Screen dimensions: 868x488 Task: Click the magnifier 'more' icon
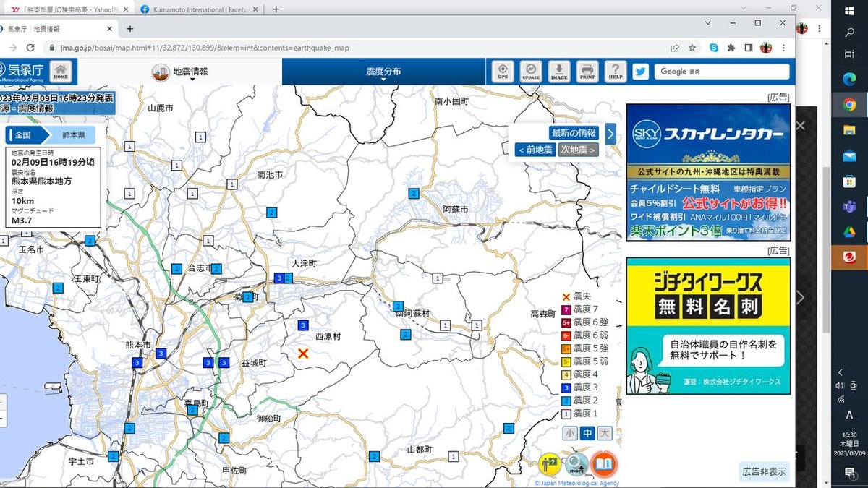click(x=576, y=463)
